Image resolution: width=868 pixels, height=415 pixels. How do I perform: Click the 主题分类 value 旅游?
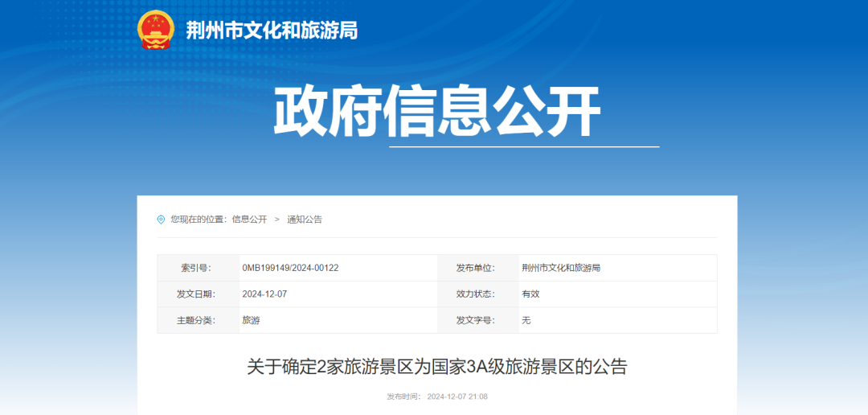click(251, 320)
